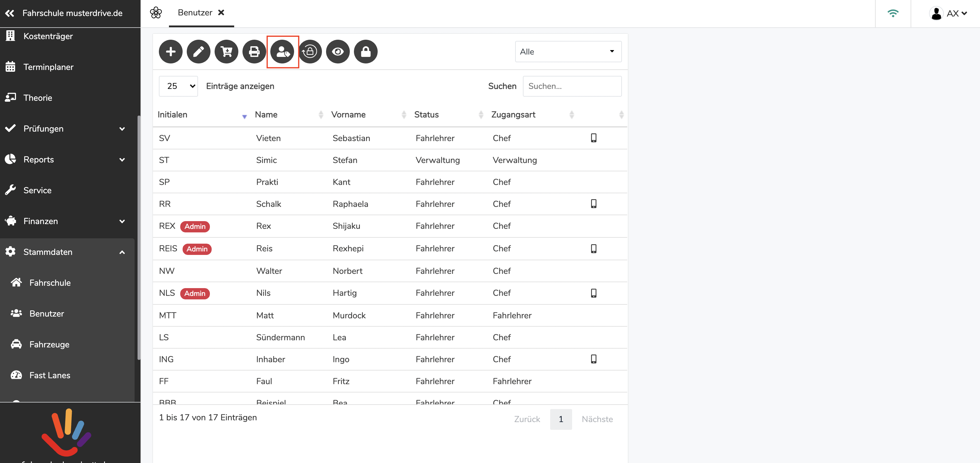
Task: Click the plus add user button
Action: coord(170,51)
